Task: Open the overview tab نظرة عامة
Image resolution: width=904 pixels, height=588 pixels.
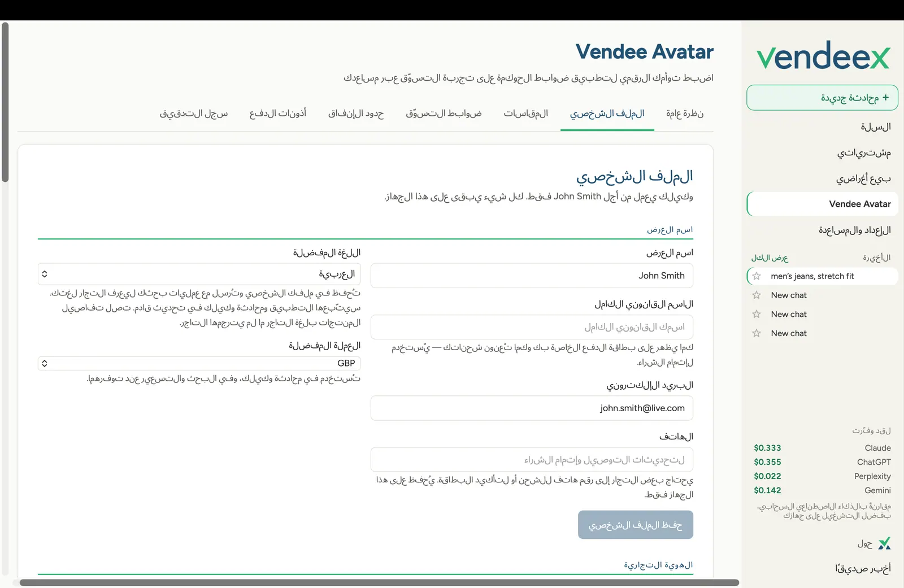Action: click(684, 114)
